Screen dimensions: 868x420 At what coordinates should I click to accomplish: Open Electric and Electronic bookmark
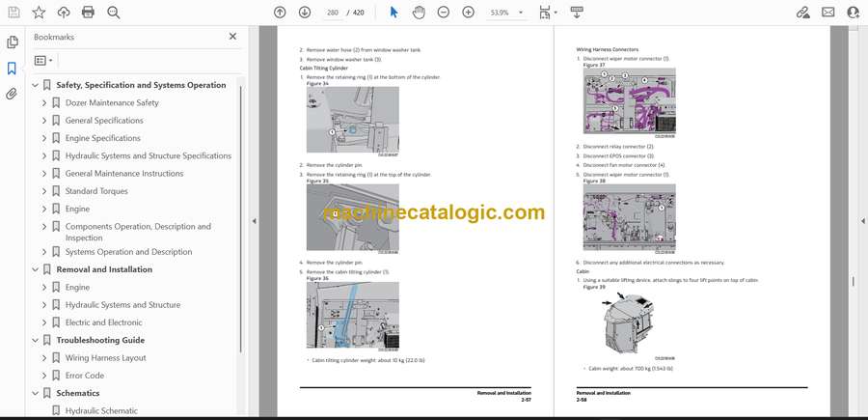pos(103,322)
